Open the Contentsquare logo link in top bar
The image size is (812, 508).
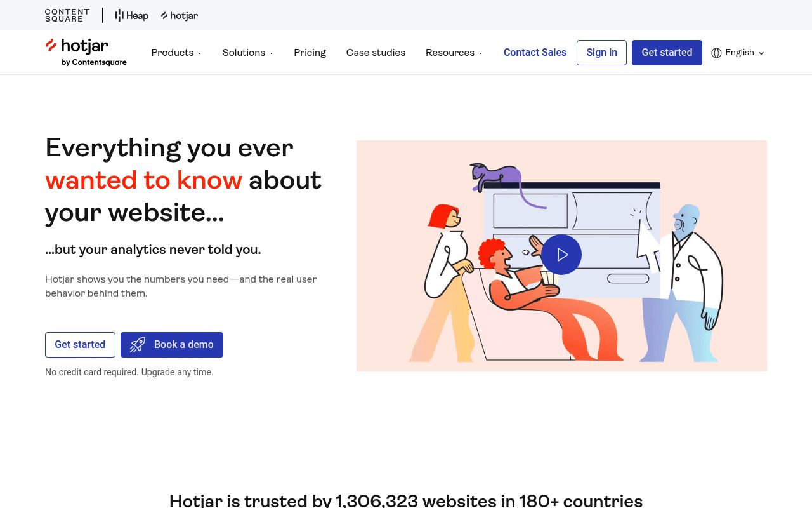[67, 15]
